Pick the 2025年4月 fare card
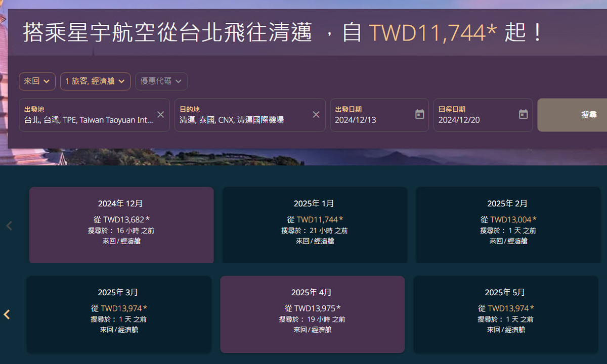Viewport: 607px width, 364px height. [312, 314]
